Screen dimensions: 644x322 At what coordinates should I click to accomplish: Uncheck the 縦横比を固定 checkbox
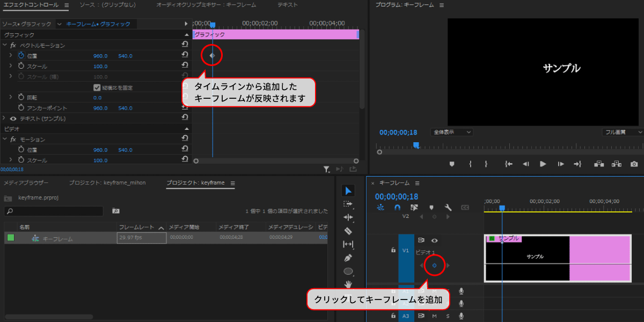[x=97, y=87]
